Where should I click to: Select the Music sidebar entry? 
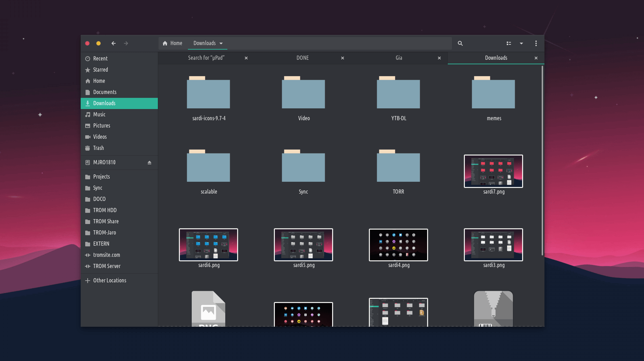pos(99,115)
